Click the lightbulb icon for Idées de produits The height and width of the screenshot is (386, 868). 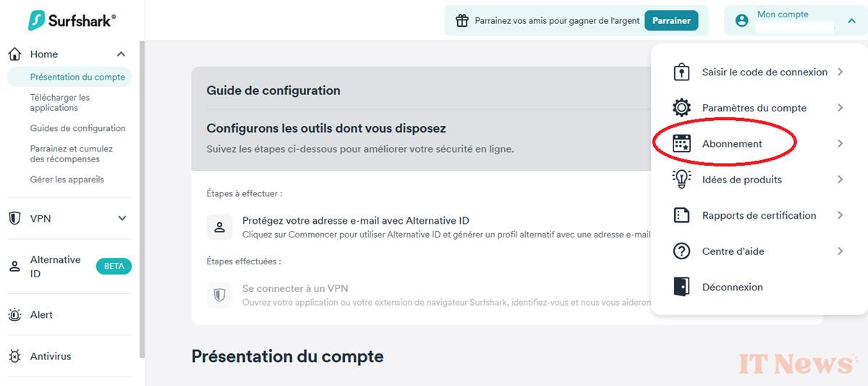[x=681, y=180]
